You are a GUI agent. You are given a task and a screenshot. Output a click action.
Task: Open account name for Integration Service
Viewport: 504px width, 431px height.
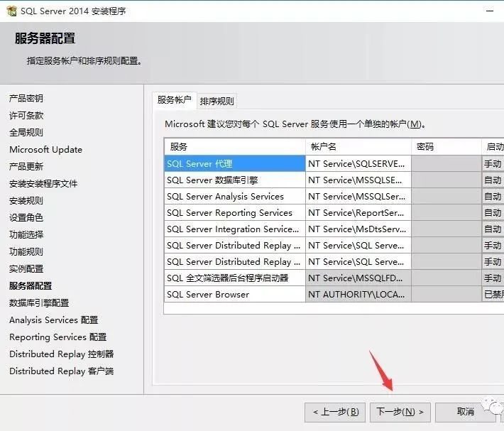358,229
